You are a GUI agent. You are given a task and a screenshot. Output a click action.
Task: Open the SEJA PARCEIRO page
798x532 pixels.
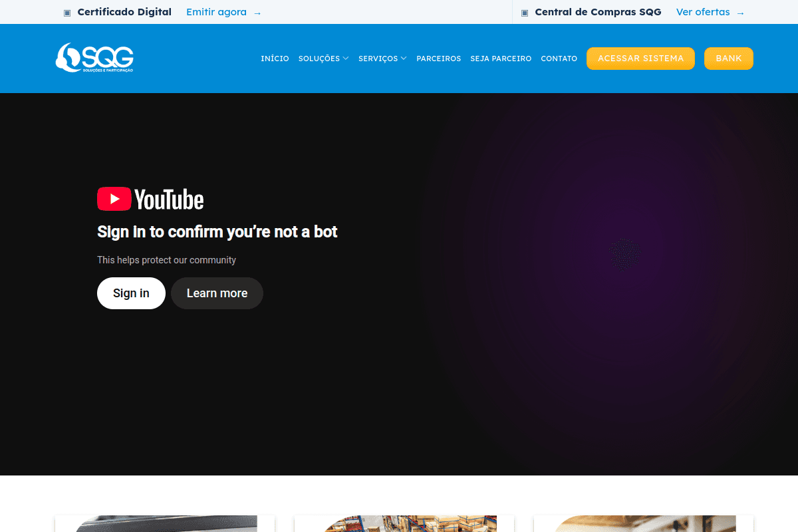(x=501, y=59)
